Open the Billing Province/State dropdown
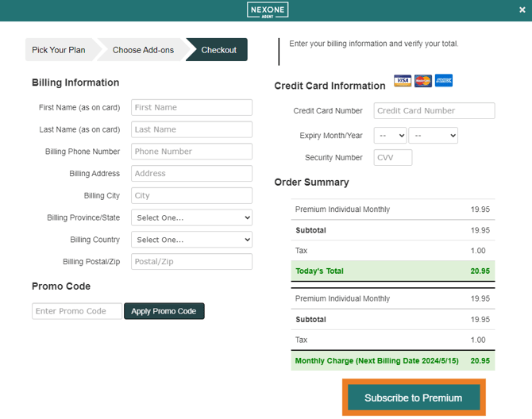 coord(192,217)
